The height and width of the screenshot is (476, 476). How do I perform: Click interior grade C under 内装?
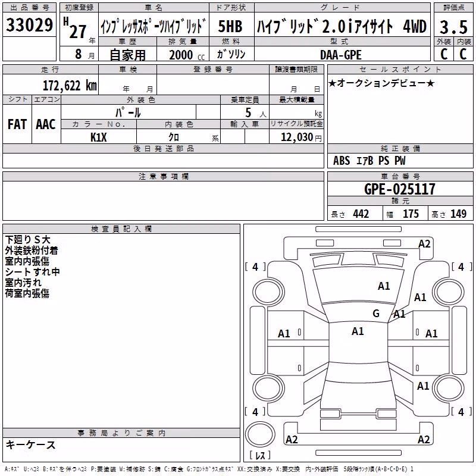(x=463, y=54)
